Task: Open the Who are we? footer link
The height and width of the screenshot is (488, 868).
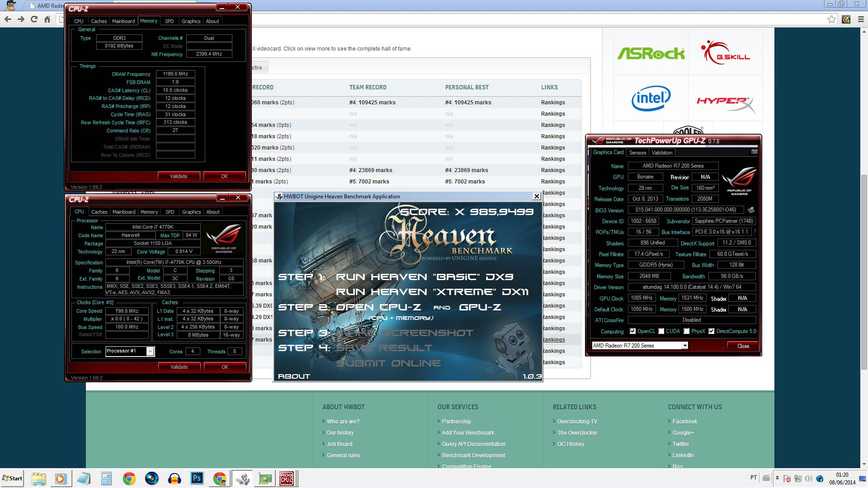Action: [x=343, y=421]
